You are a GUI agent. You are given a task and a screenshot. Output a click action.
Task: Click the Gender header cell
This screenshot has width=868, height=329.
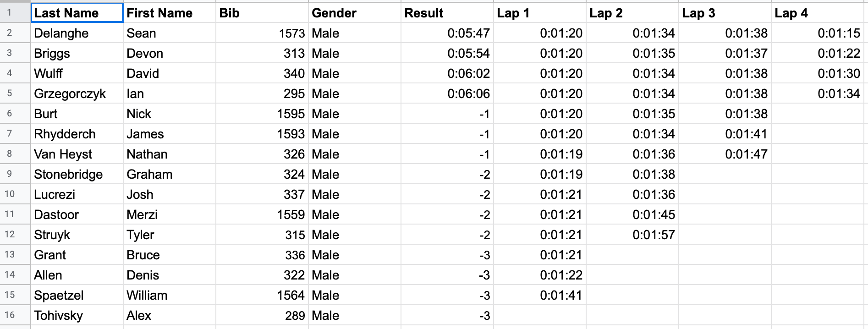(x=355, y=13)
